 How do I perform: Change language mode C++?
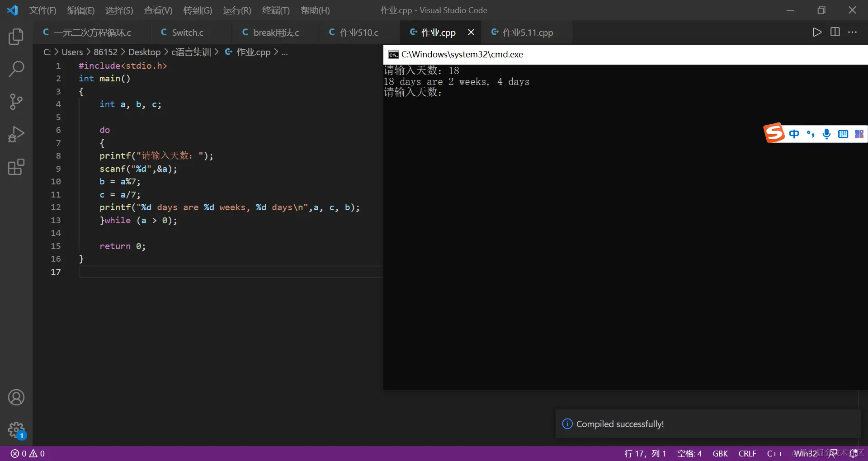775,453
